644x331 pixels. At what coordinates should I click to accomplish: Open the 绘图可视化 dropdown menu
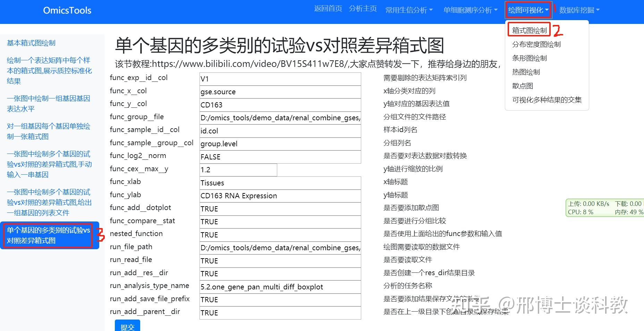click(x=528, y=10)
